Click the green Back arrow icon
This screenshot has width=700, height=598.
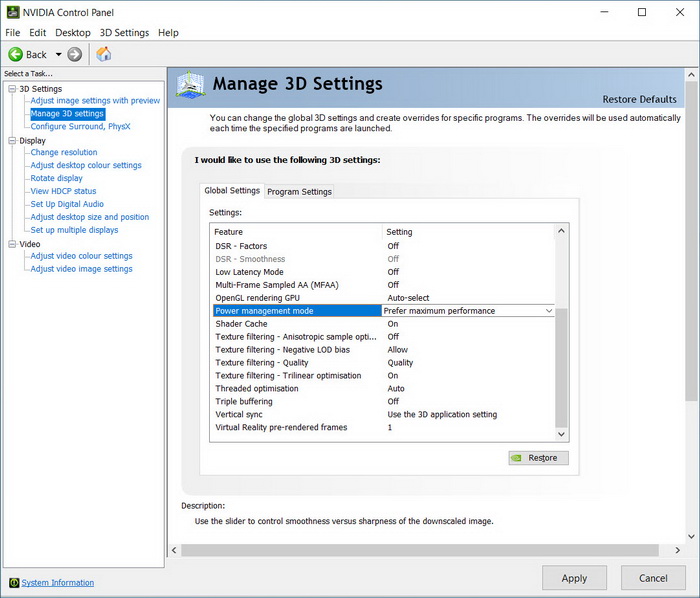point(15,54)
